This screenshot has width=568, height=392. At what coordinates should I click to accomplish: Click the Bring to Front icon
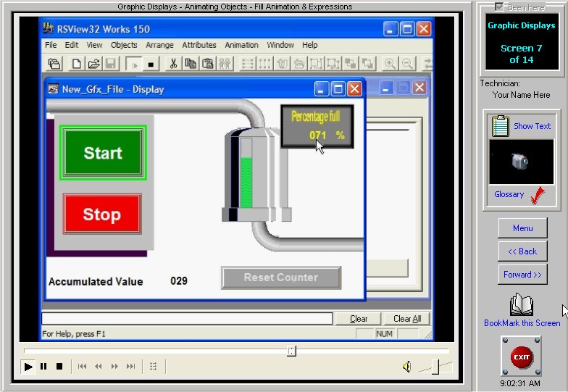351,64
